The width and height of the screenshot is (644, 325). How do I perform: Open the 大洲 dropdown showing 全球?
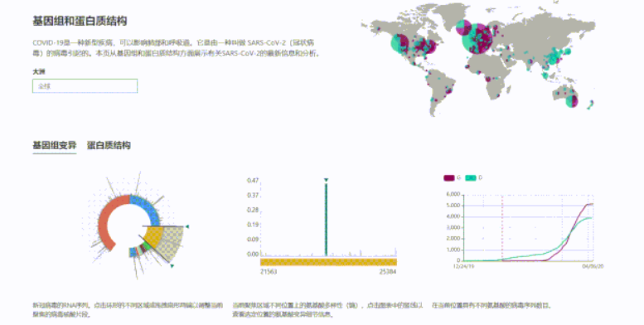tap(85, 86)
